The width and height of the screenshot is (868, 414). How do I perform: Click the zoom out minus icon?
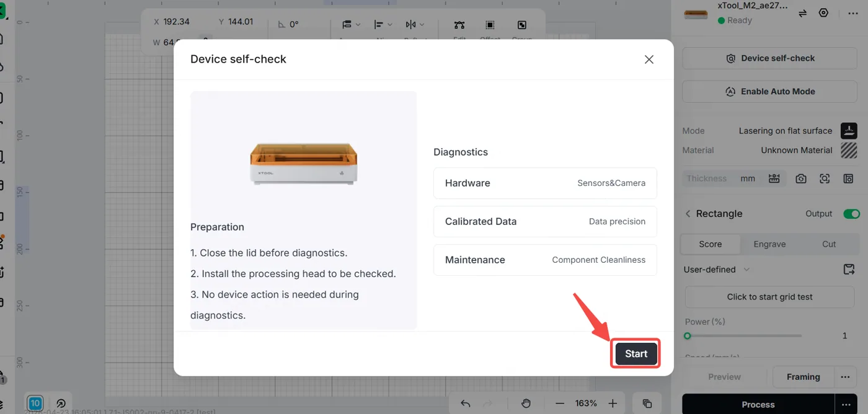point(559,403)
